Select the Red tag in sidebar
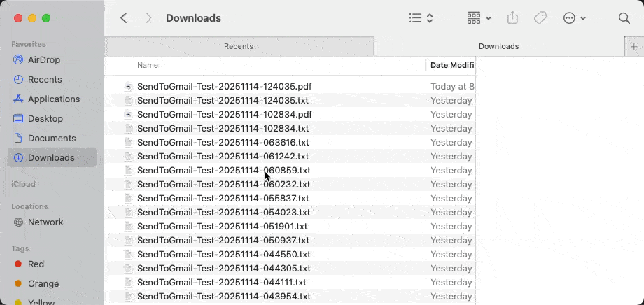Screen dimensions: 644x305 click(36, 264)
